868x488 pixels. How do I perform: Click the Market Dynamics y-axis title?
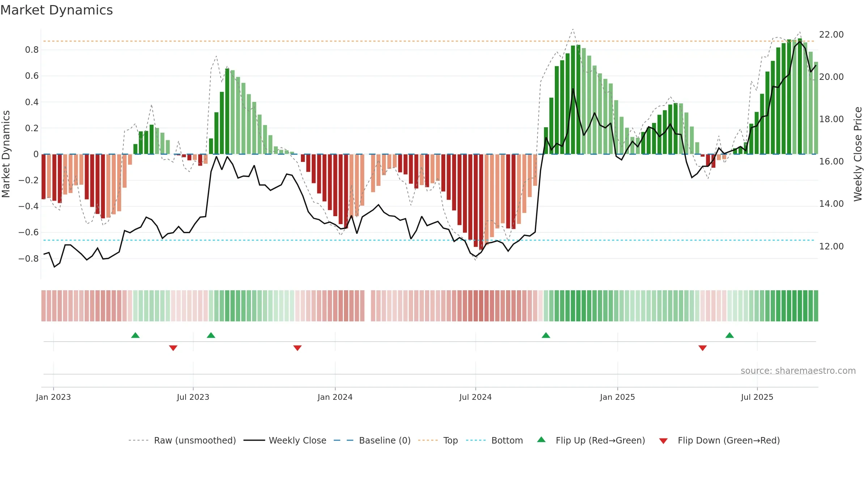(x=6, y=154)
